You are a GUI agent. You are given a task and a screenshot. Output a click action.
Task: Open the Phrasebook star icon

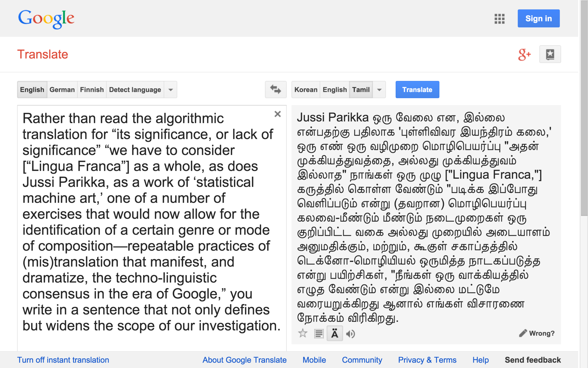pos(550,54)
